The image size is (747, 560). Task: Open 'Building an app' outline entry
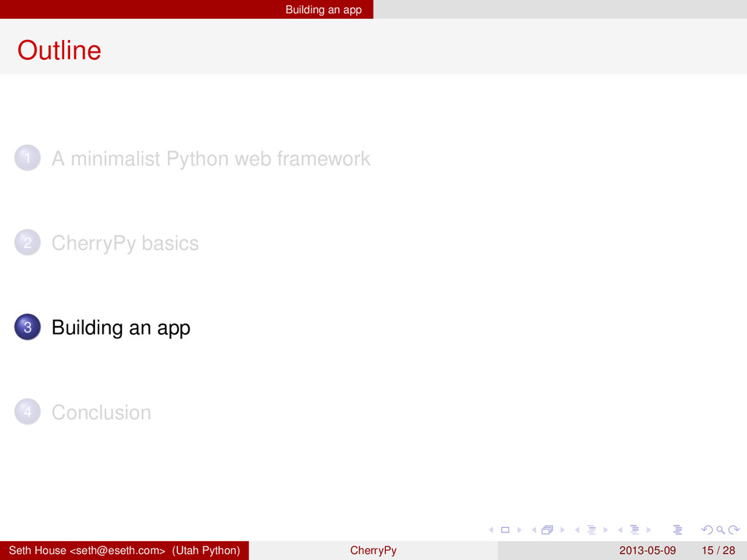pyautogui.click(x=121, y=328)
